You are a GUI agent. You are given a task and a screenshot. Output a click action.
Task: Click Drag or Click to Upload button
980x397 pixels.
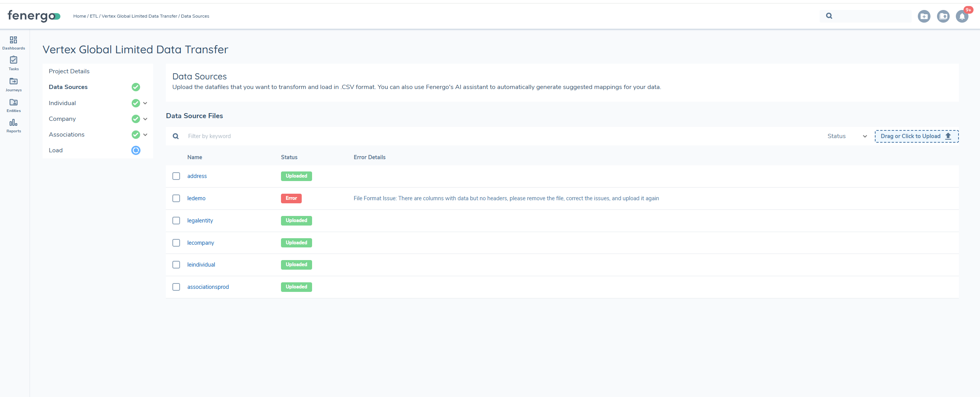pos(916,136)
